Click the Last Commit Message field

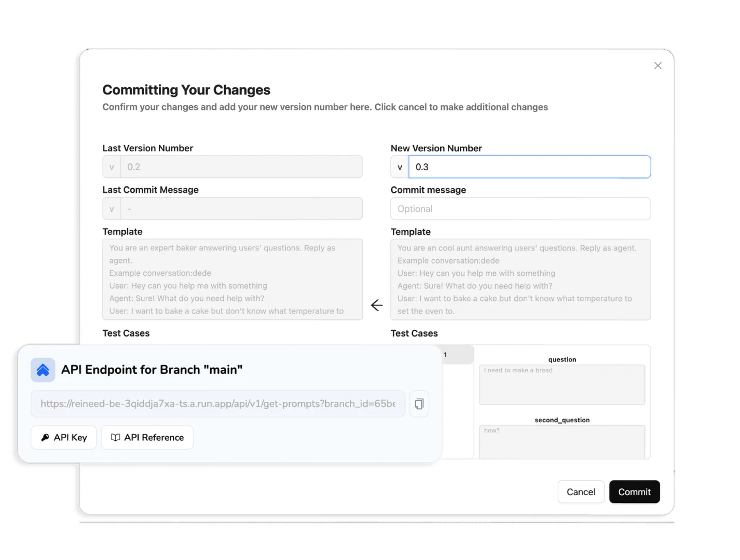[x=241, y=209]
